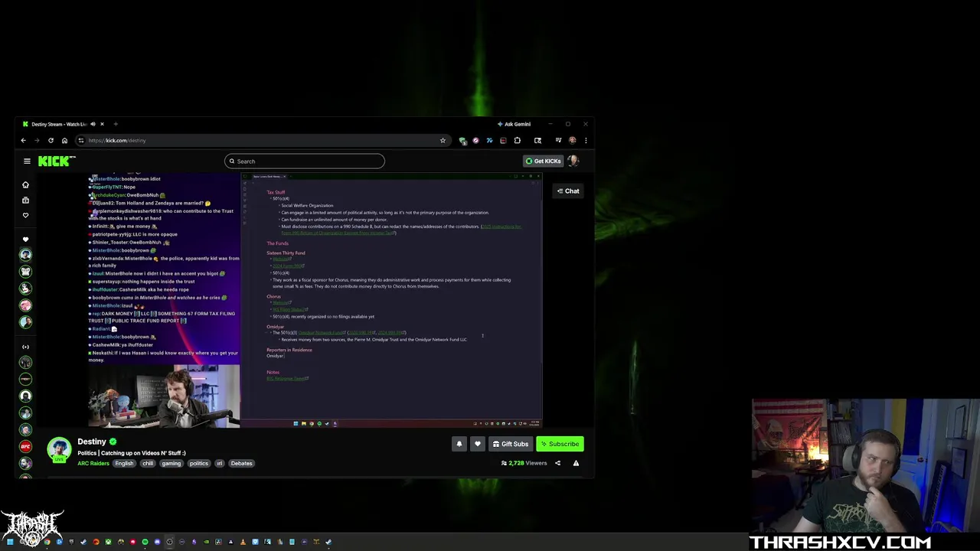Click the politics tag
980x551 pixels.
point(199,463)
